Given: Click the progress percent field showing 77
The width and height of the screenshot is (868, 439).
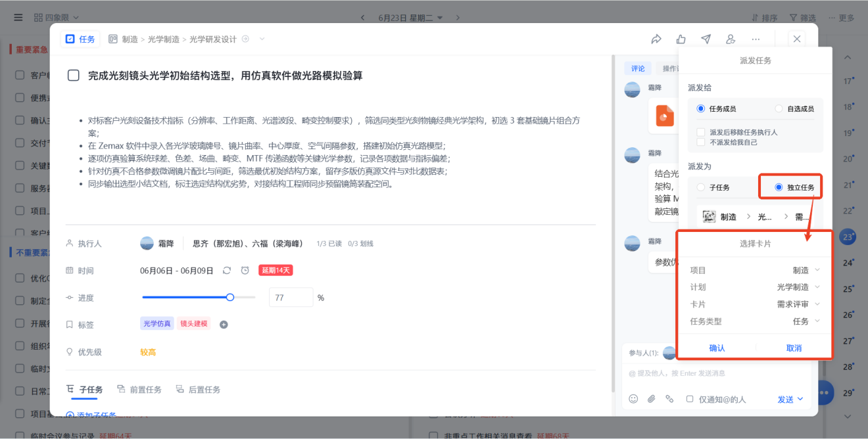Looking at the screenshot, I should (291, 298).
